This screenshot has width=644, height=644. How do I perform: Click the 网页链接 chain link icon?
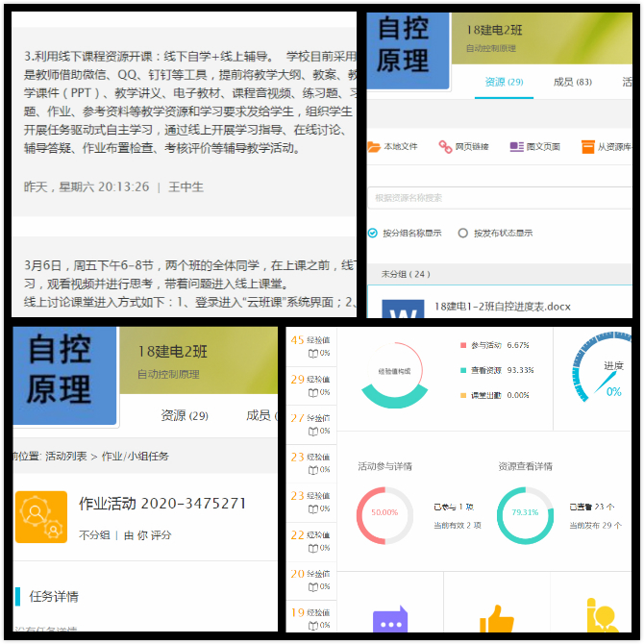[x=445, y=147]
